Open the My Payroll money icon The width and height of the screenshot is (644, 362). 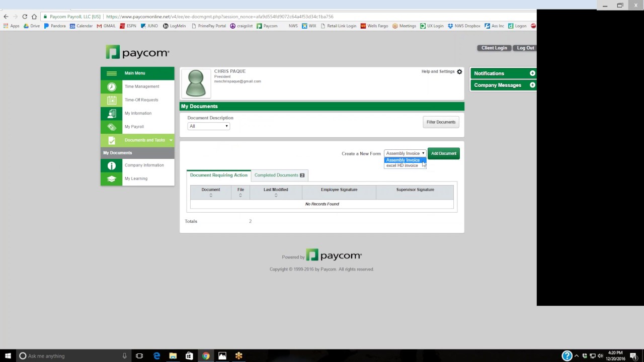coord(111,126)
